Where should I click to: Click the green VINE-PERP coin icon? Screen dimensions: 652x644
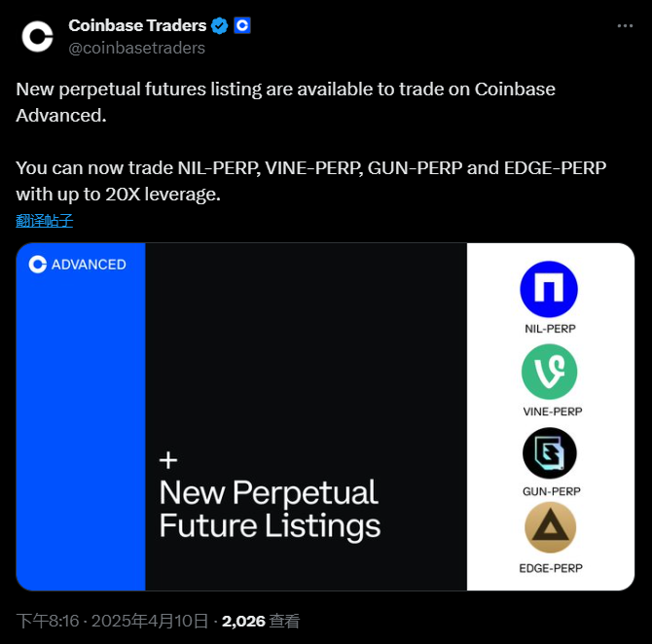(549, 372)
